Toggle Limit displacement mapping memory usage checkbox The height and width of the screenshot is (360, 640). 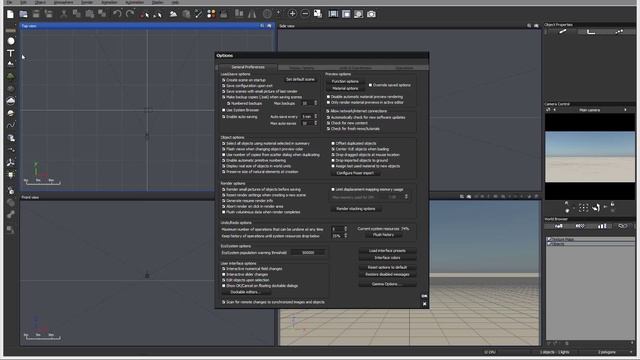pyautogui.click(x=333, y=190)
